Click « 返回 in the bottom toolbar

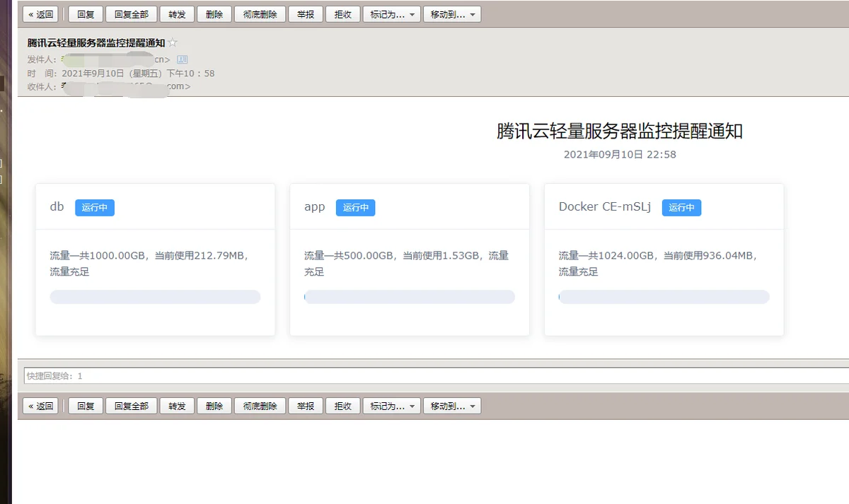coord(41,406)
